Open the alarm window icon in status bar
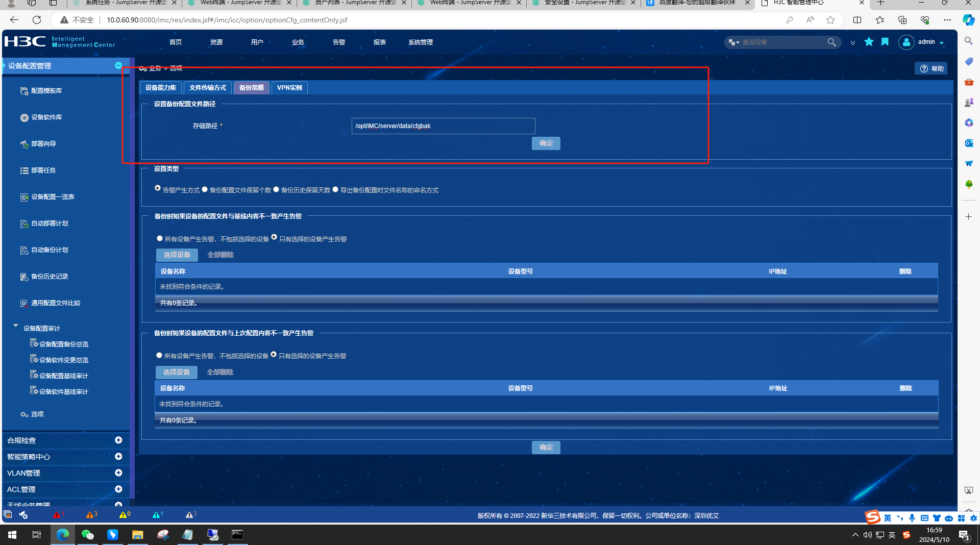This screenshot has height=545, width=980. click(x=8, y=515)
